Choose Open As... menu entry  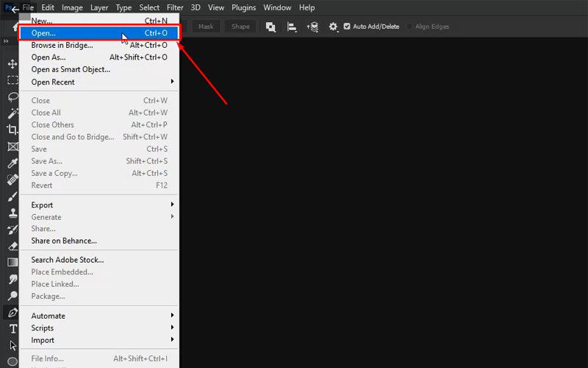99,57
